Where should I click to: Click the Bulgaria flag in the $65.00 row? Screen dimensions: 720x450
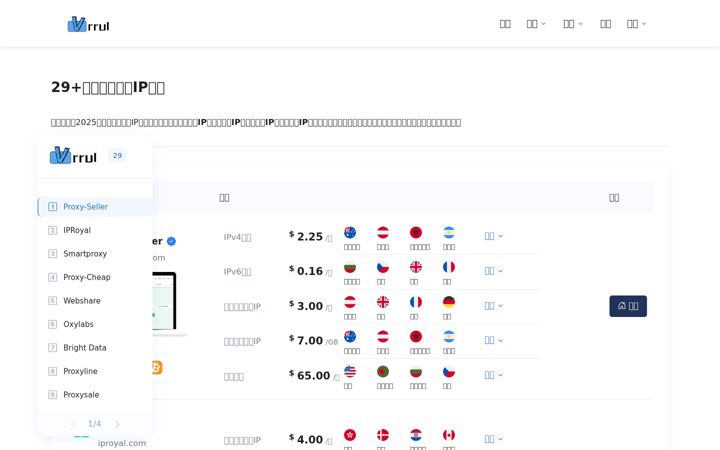pos(416,371)
